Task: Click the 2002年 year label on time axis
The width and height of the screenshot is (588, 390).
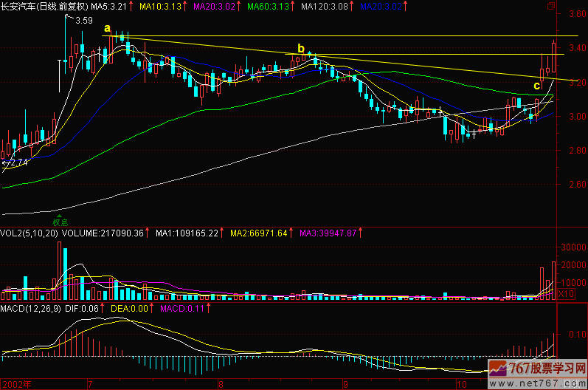Action: [16, 385]
